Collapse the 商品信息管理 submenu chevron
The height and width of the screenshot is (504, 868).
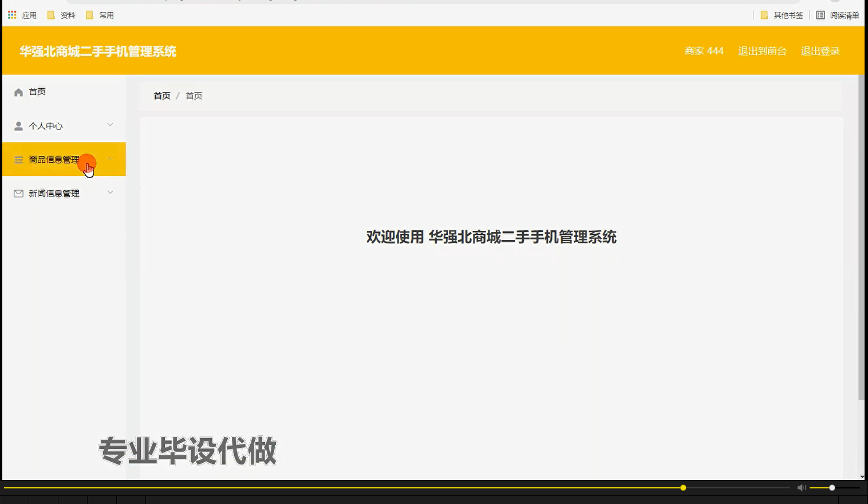pos(110,159)
